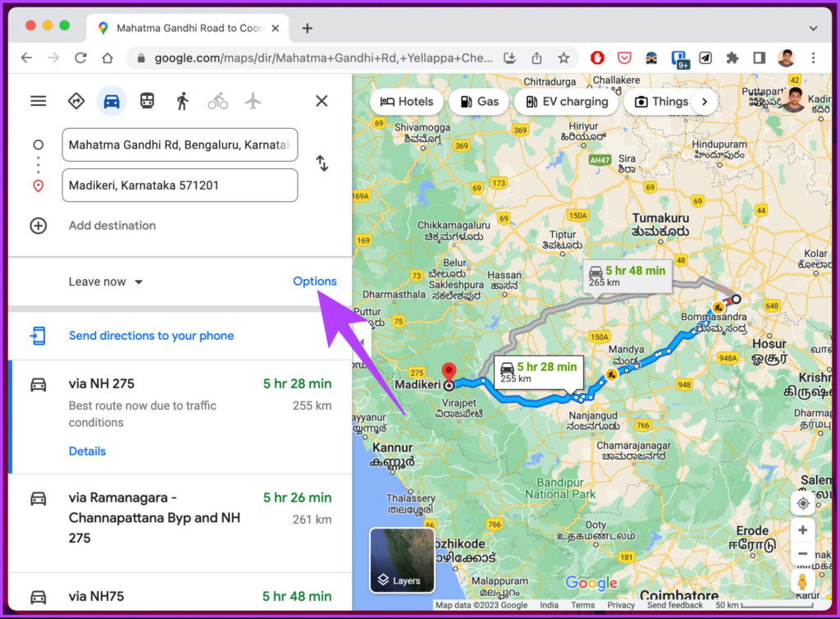The width and height of the screenshot is (840, 619).
Task: Toggle the browser side panel
Action: point(759,58)
